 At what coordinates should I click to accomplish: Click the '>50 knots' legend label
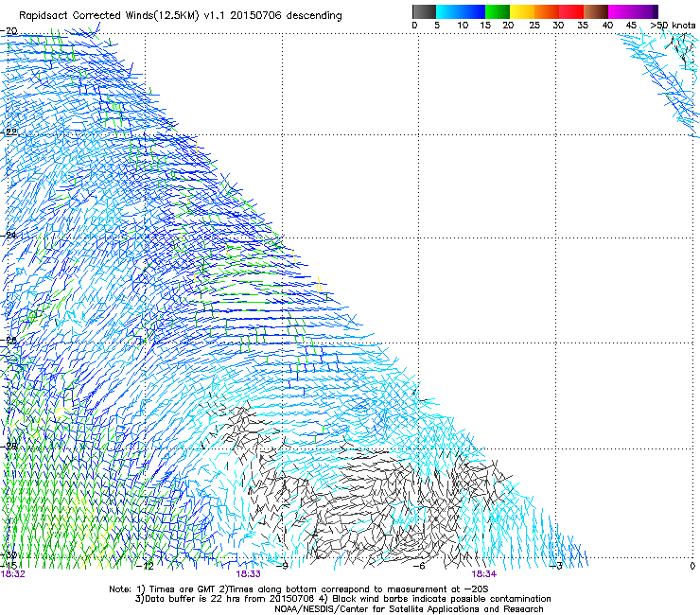pos(673,26)
